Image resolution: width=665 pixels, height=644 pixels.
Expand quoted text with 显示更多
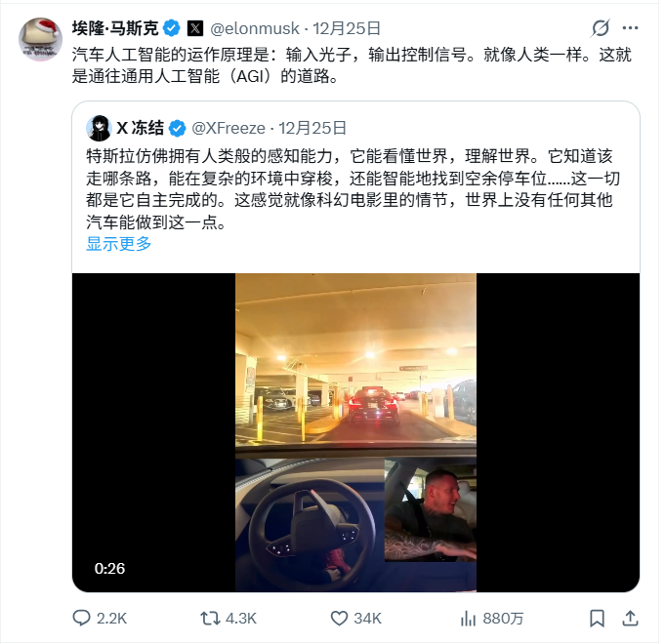(119, 244)
